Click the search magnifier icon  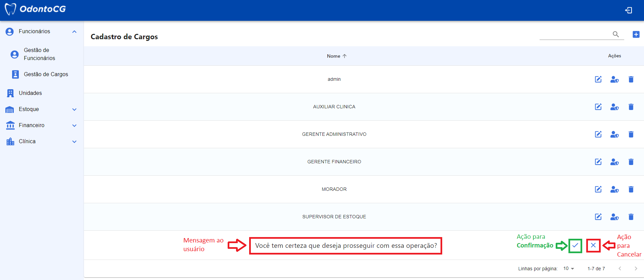coord(615,34)
